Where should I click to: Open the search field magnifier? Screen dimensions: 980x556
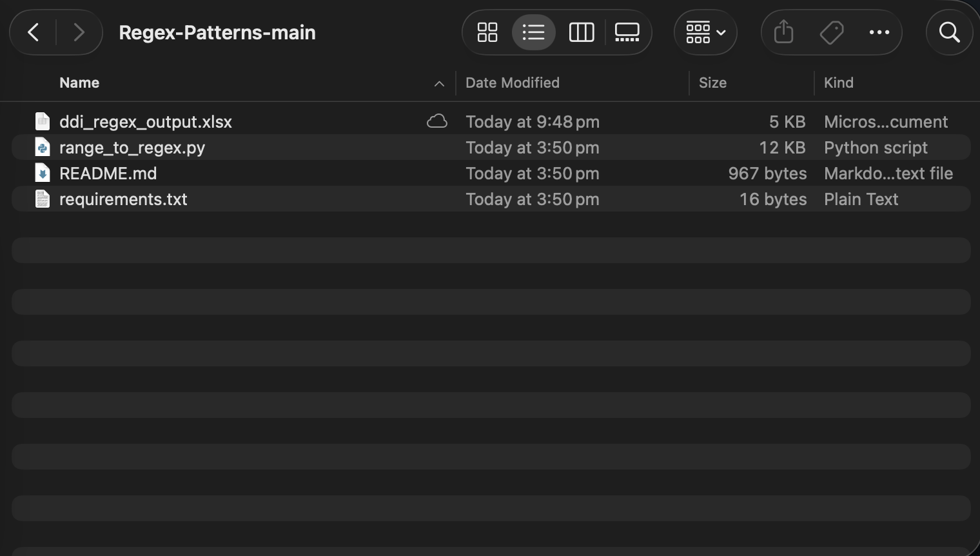pos(949,32)
